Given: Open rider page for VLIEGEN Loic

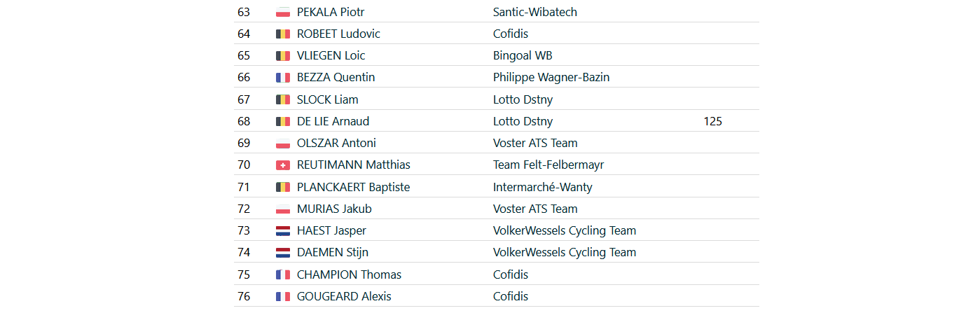Looking at the screenshot, I should 331,55.
